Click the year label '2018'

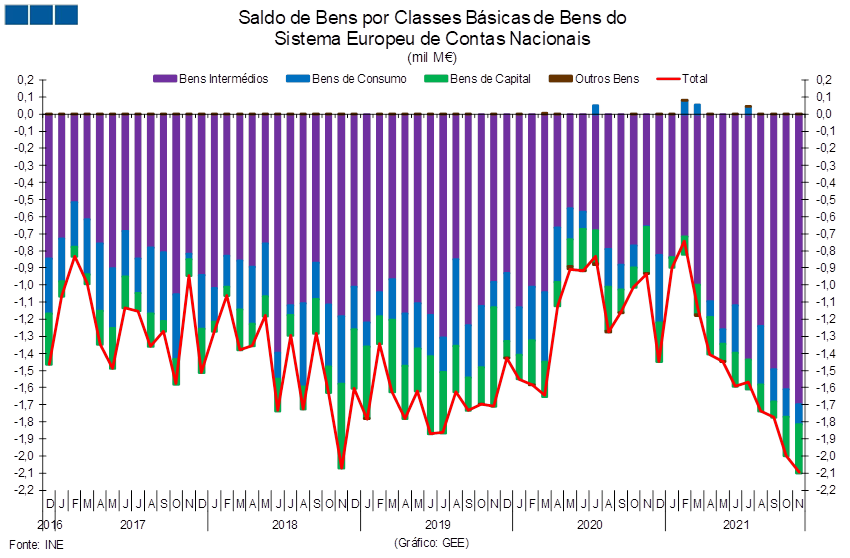[x=285, y=524]
